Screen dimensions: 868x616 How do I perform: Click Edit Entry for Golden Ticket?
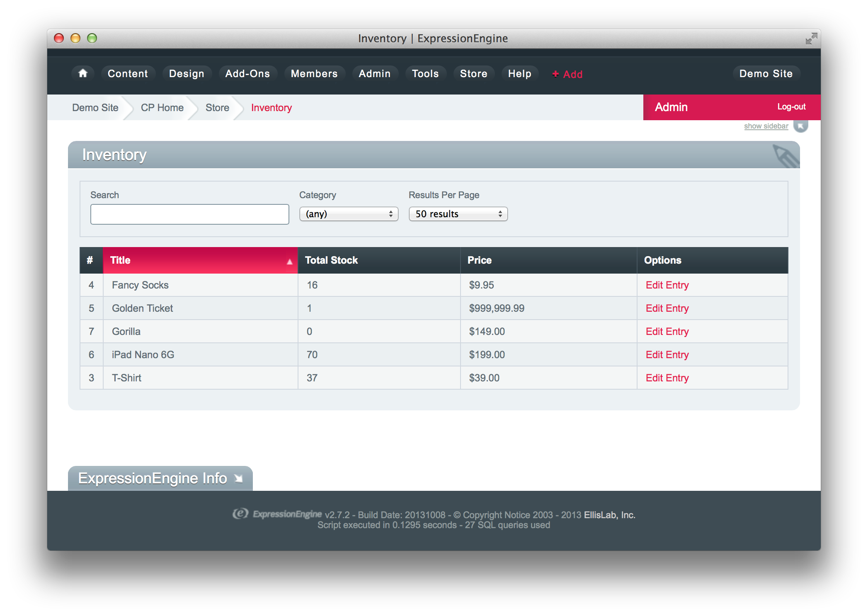(x=667, y=308)
